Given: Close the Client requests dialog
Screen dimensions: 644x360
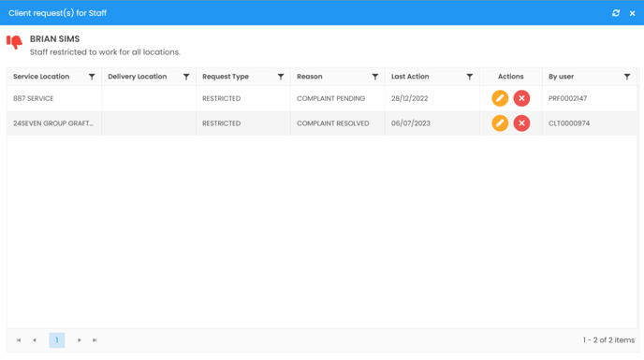Looking at the screenshot, I should click(x=633, y=13).
